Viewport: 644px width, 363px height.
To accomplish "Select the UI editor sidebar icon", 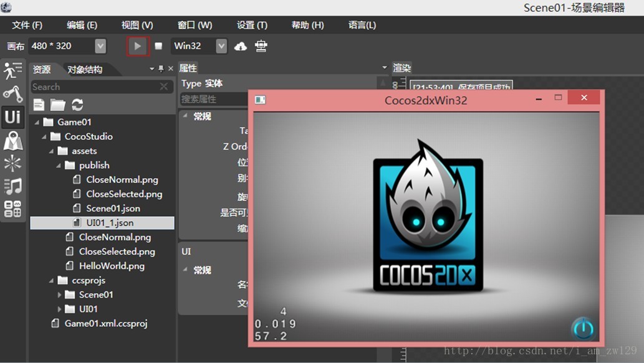I will [12, 117].
